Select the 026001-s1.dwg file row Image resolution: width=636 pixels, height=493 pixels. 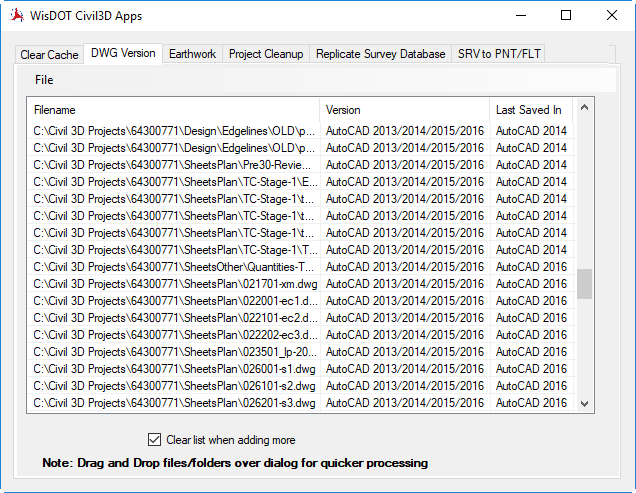coord(174,369)
